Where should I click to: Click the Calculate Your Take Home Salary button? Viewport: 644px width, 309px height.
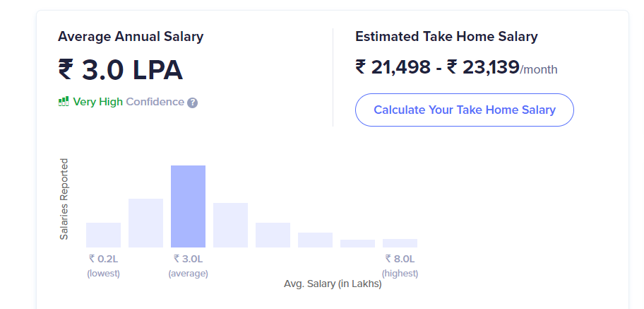coord(464,110)
